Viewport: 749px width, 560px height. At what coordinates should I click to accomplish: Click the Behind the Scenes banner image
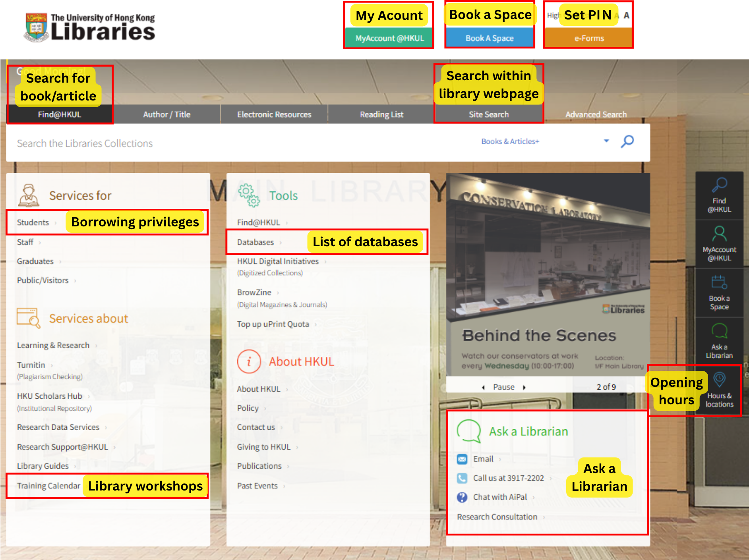coord(548,274)
